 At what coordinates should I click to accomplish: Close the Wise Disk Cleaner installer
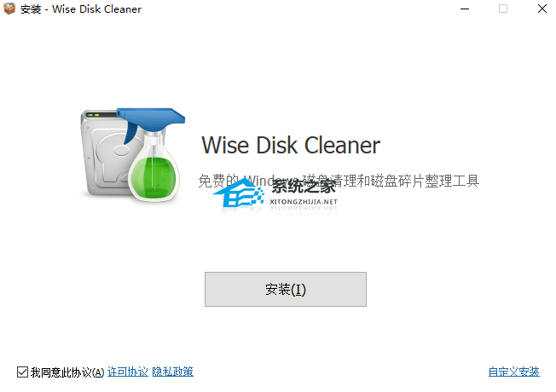(x=542, y=9)
